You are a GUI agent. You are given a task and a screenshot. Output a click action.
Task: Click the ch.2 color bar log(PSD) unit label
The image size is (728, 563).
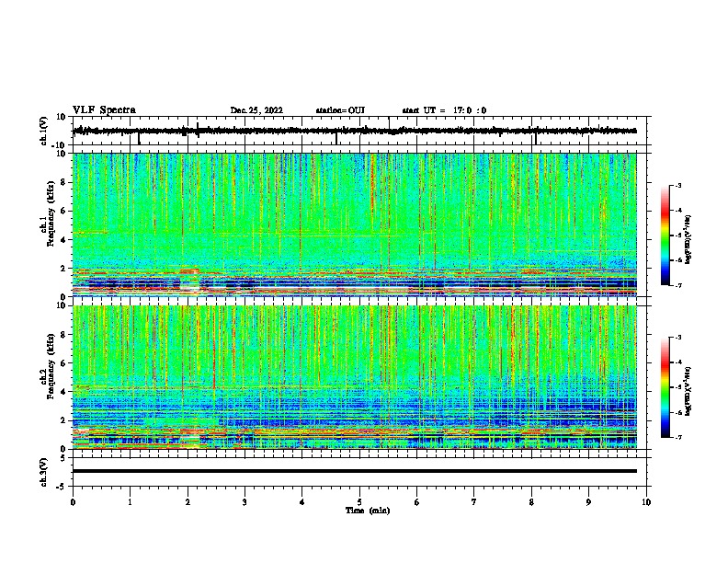688,391
